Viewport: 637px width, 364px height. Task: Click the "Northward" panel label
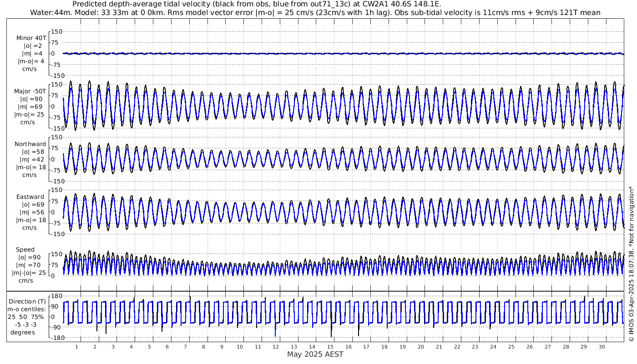point(30,144)
